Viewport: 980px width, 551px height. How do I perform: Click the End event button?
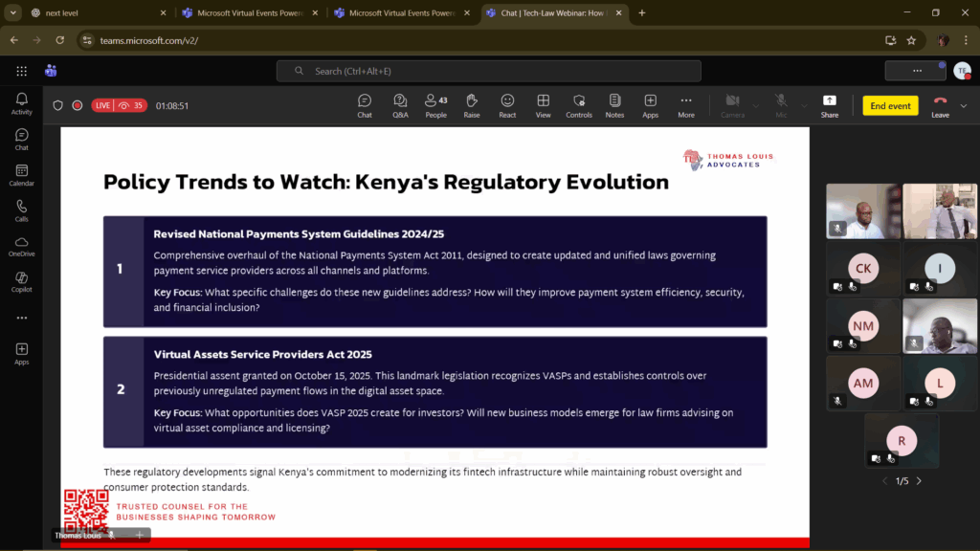[890, 105]
